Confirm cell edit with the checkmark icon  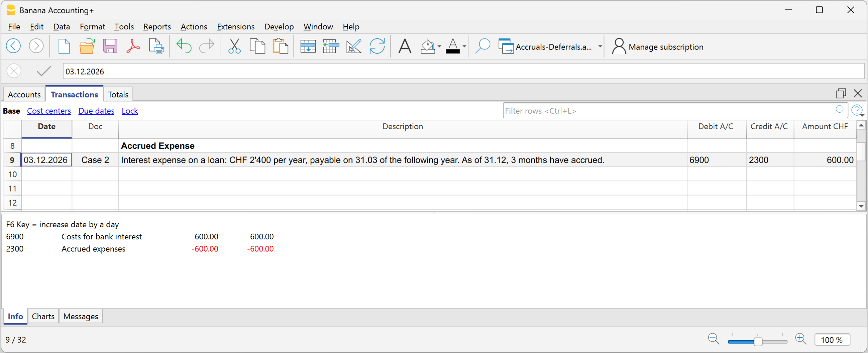pyautogui.click(x=44, y=71)
